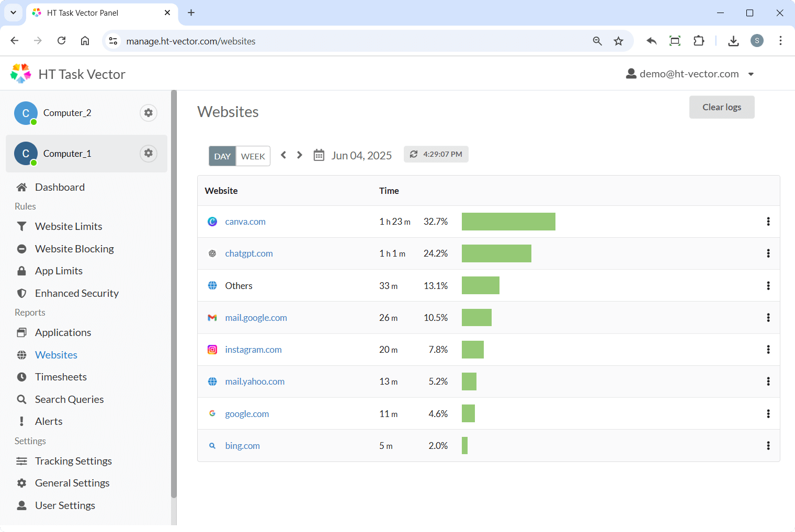Switch to DAY view
Viewport: 795px width, 532px height.
point(222,156)
